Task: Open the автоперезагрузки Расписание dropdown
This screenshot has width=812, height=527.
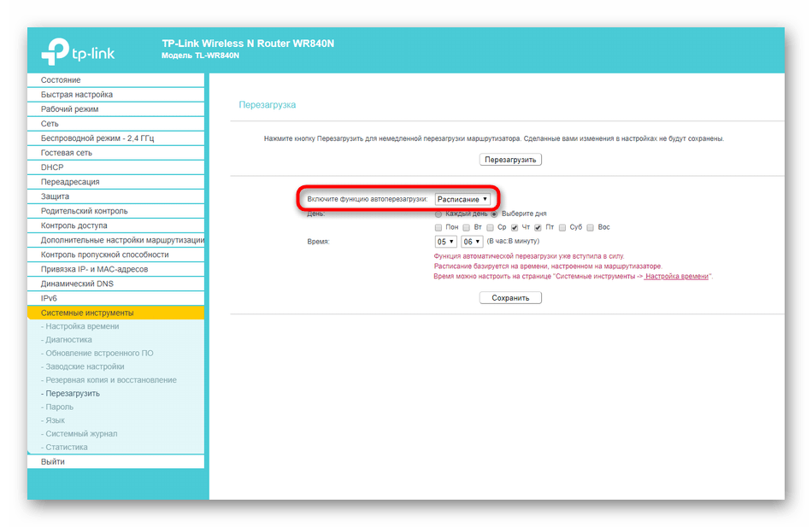Action: 462,199
